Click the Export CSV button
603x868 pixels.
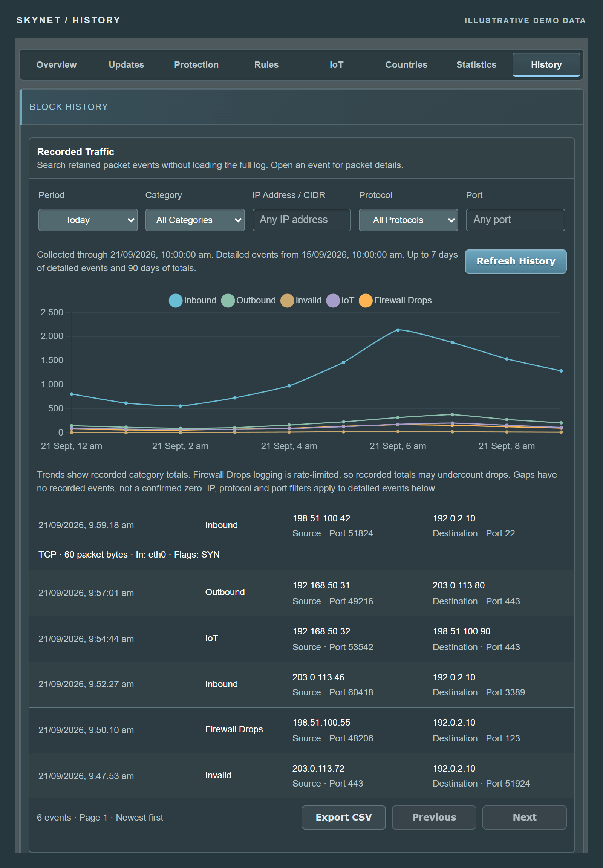pyautogui.click(x=343, y=817)
